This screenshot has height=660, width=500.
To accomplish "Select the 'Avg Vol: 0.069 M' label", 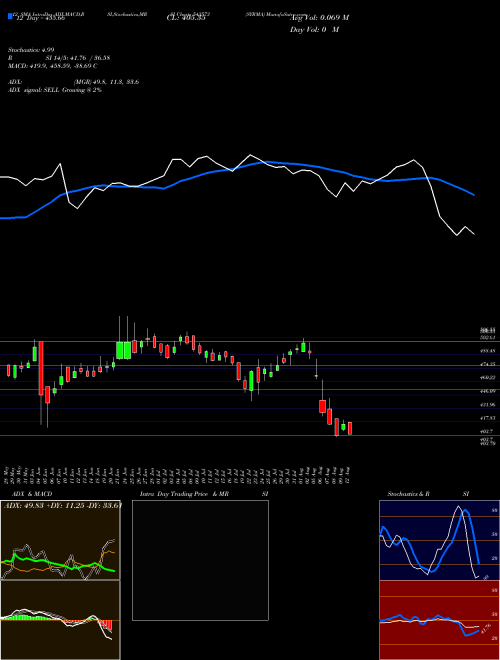I will (x=319, y=17).
